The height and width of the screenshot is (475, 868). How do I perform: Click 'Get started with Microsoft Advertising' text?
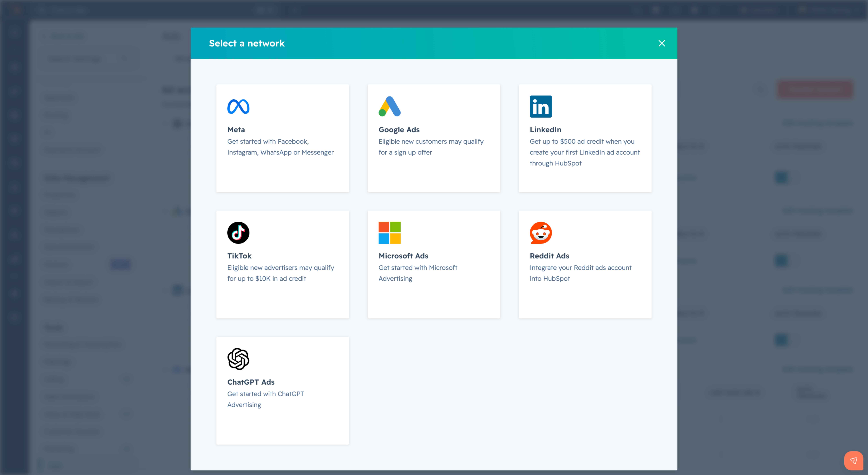click(x=418, y=273)
